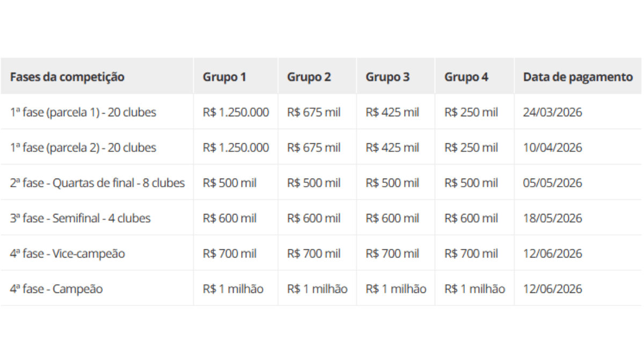The height and width of the screenshot is (362, 644).
Task: Select the '4ª fase - Vice-campeão' row label
Action: coord(67,254)
